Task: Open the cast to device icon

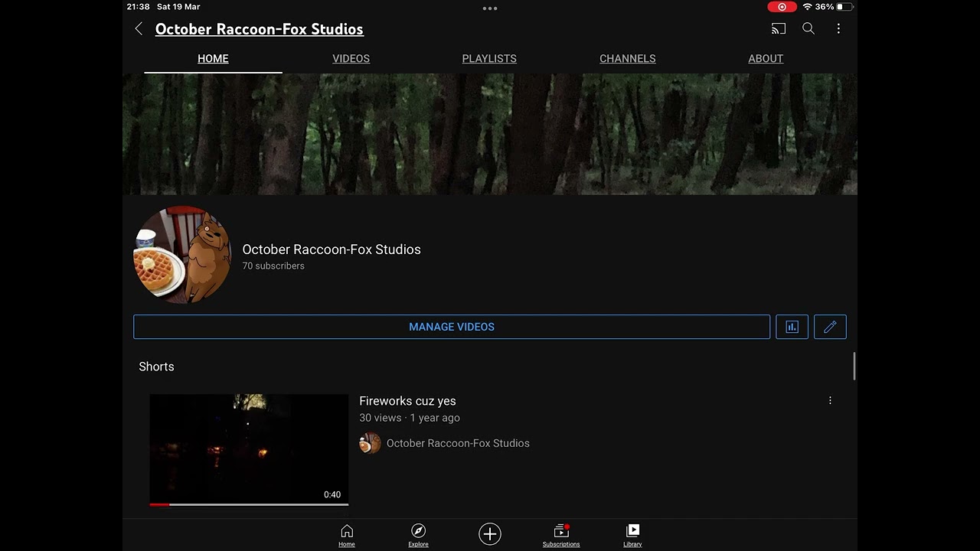Action: click(779, 29)
